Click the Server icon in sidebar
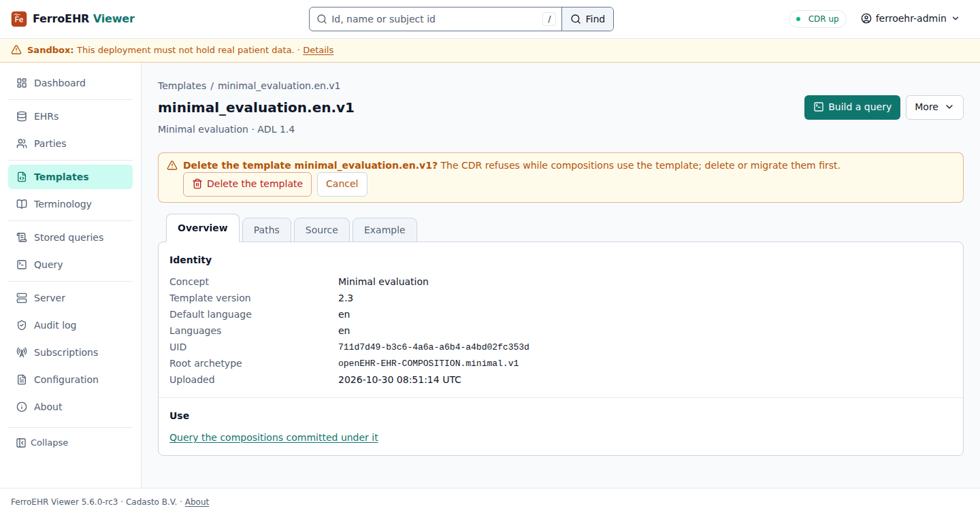This screenshot has height=515, width=980. [x=22, y=298]
